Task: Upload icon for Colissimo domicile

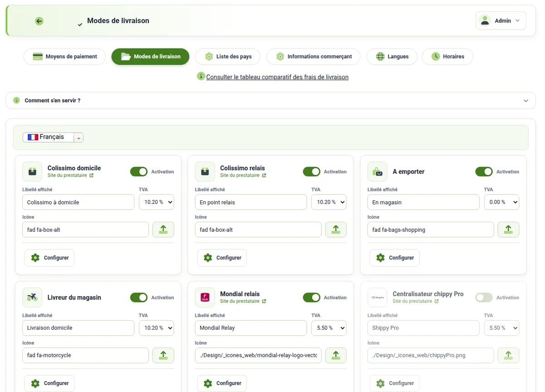Action: tap(163, 229)
